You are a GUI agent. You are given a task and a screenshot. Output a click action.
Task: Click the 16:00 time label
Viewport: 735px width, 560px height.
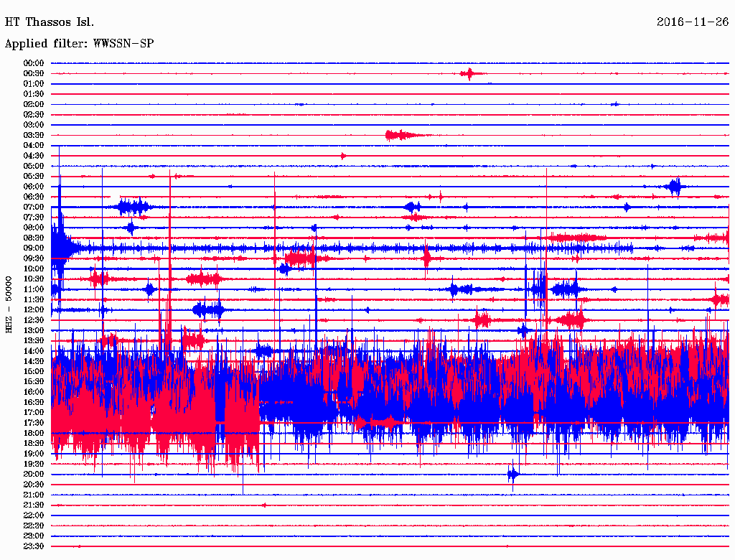click(34, 392)
